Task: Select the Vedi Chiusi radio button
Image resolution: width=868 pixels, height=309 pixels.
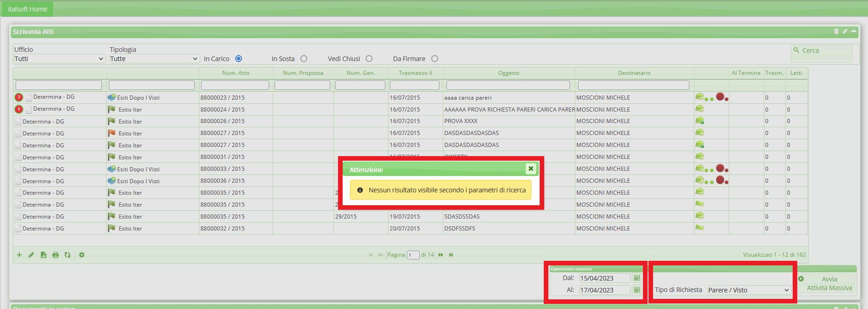Action: tap(369, 59)
